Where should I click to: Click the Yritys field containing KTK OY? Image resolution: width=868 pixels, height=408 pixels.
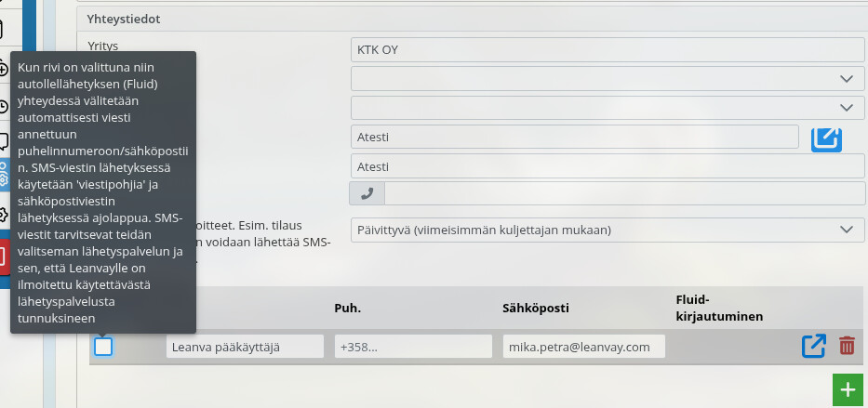tap(608, 50)
